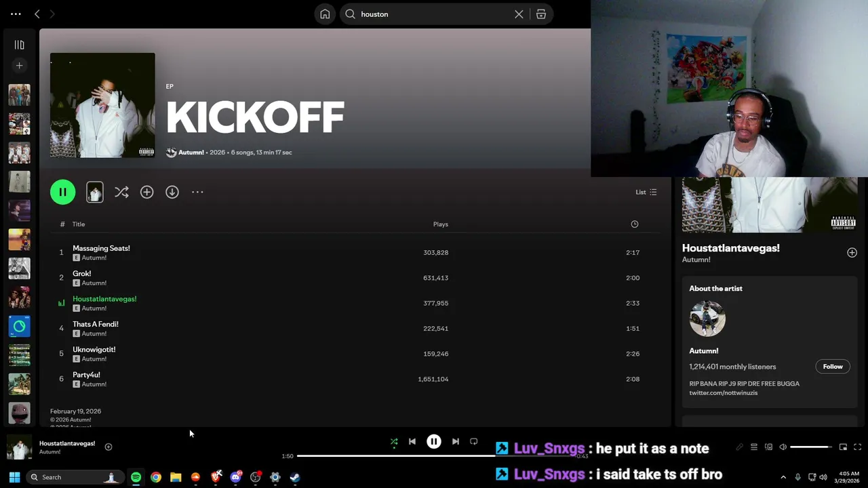Add Houstatlantavegas! to library in right panel

(852, 252)
